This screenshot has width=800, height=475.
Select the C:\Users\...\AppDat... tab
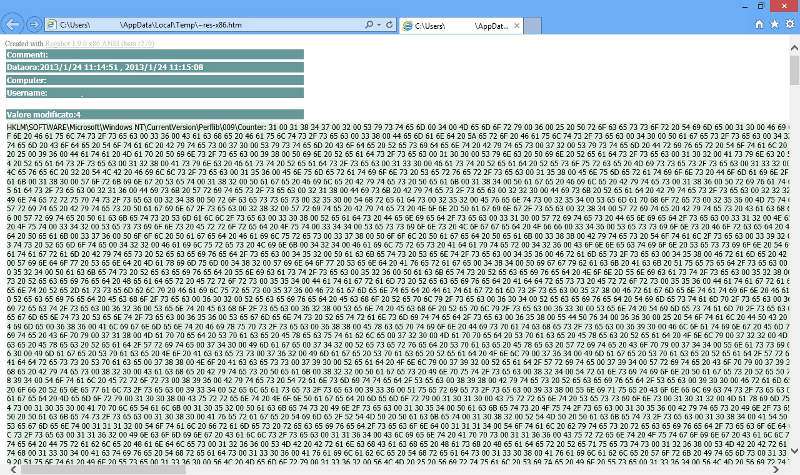pyautogui.click(x=461, y=26)
